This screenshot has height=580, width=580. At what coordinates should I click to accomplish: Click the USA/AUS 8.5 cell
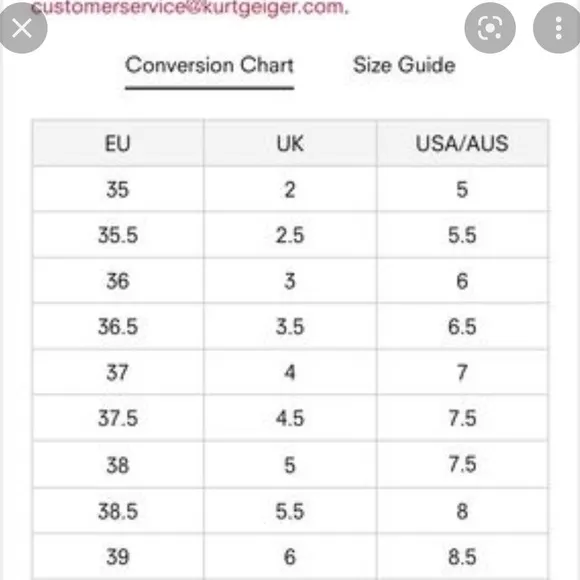click(x=462, y=557)
